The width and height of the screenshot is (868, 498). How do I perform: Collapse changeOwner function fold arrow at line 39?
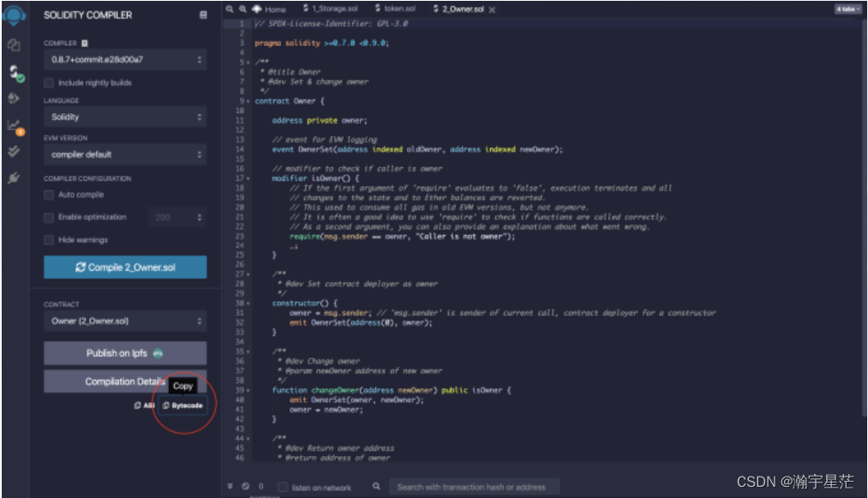[x=248, y=391]
